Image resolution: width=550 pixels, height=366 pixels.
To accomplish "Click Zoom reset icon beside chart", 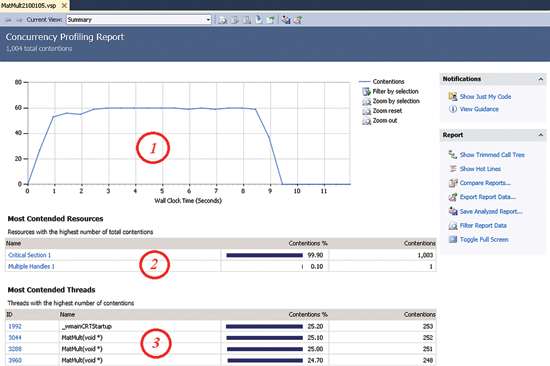I will coord(367,111).
